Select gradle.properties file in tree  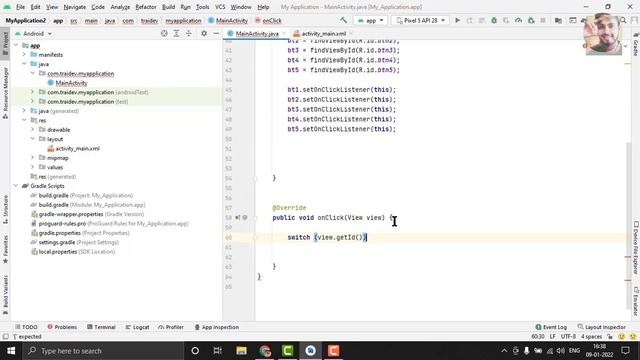(x=84, y=233)
